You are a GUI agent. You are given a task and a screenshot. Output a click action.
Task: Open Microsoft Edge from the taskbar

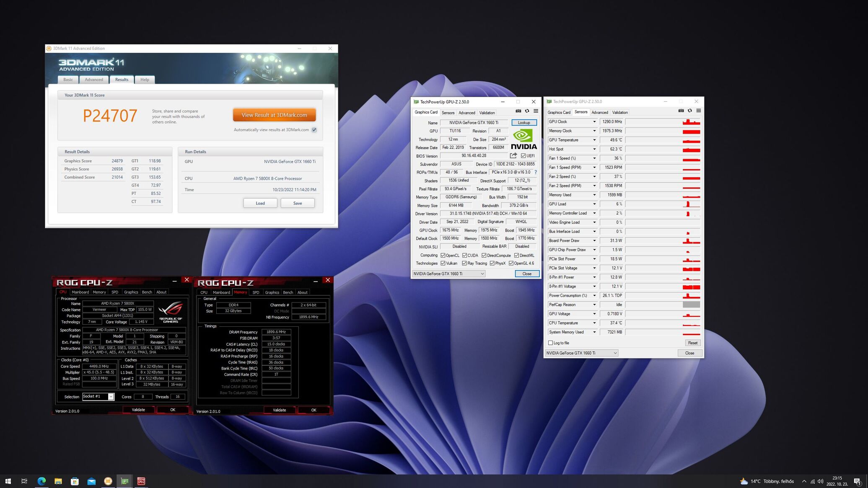click(41, 481)
